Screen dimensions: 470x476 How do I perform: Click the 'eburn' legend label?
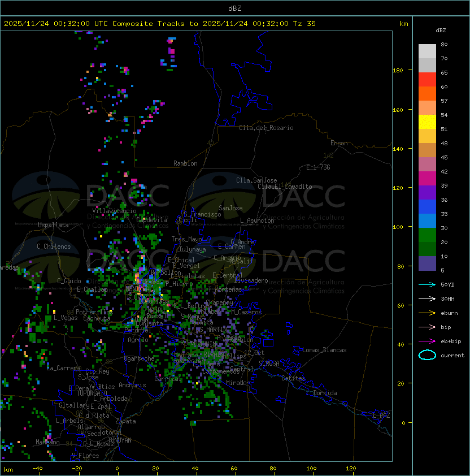(449, 313)
